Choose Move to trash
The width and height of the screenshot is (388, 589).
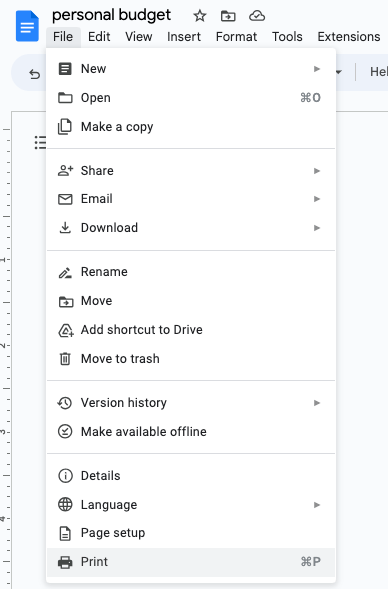pos(191,359)
